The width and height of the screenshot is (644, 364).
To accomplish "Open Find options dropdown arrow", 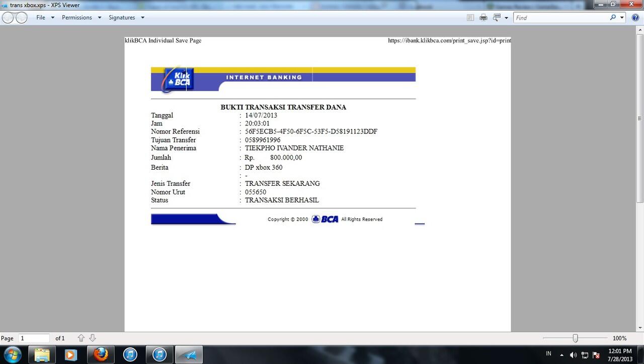I will [622, 18].
